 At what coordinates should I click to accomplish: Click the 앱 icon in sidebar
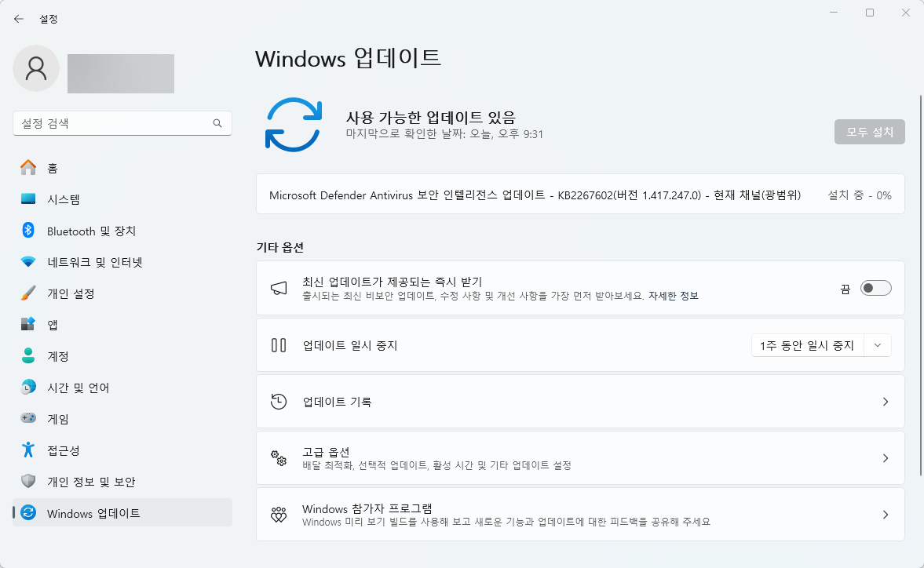28,324
